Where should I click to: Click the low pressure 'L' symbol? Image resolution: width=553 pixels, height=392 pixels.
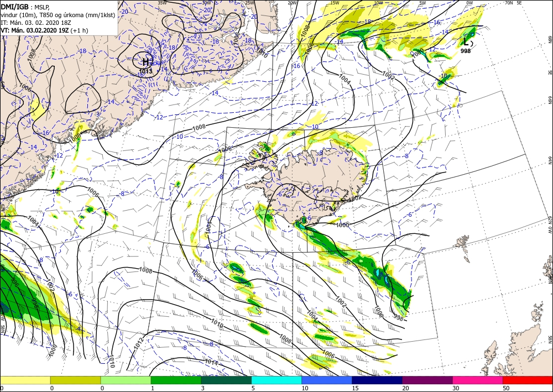point(466,43)
